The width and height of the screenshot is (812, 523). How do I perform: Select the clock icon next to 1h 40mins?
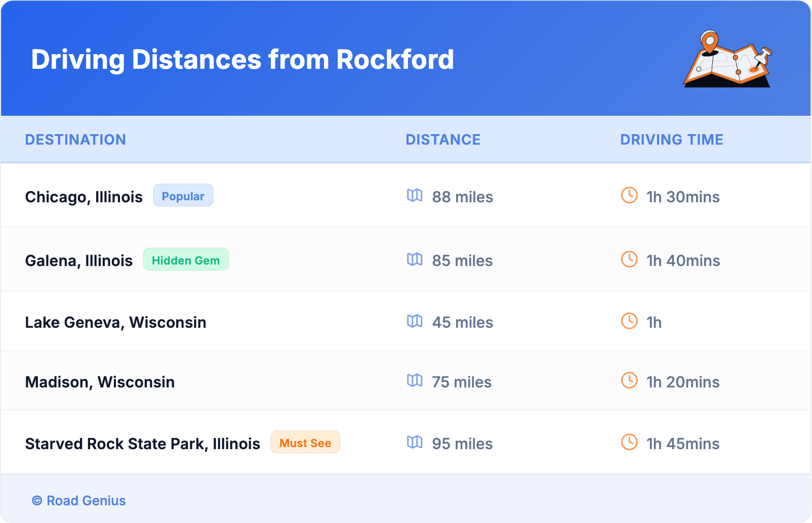(629, 259)
